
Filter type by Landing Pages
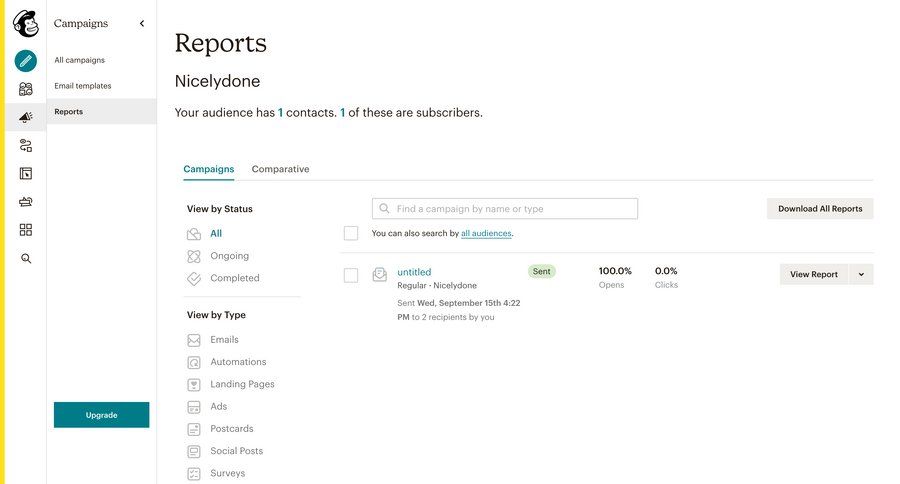(x=242, y=384)
